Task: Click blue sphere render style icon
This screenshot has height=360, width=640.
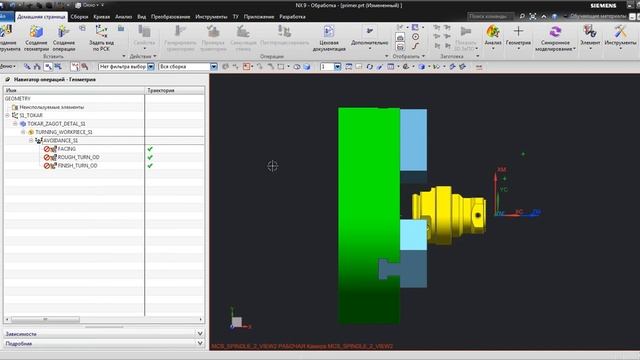Action: click(x=422, y=67)
